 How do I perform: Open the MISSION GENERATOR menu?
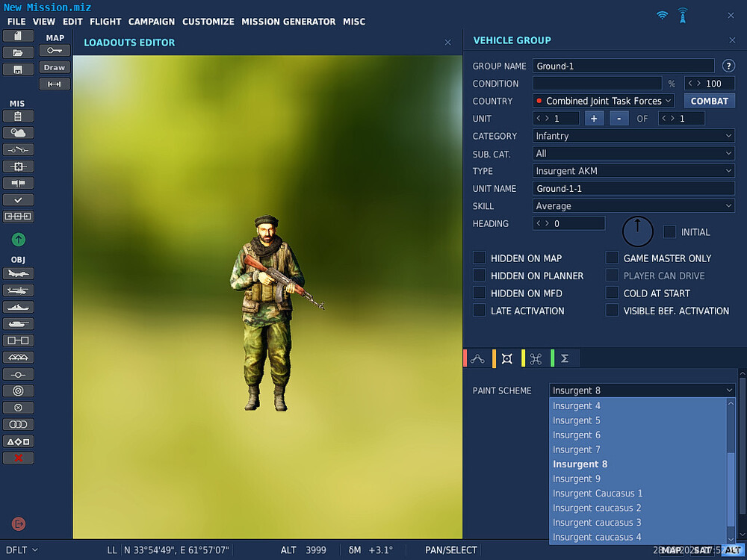click(288, 22)
